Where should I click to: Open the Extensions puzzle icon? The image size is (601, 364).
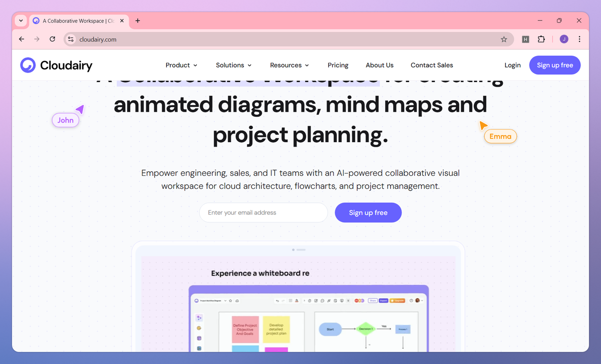[x=541, y=39]
